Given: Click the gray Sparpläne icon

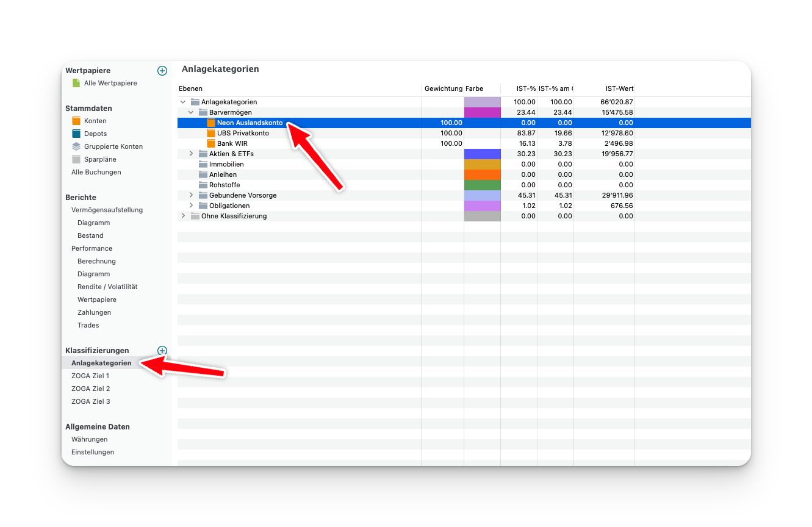Looking at the screenshot, I should tap(76, 159).
